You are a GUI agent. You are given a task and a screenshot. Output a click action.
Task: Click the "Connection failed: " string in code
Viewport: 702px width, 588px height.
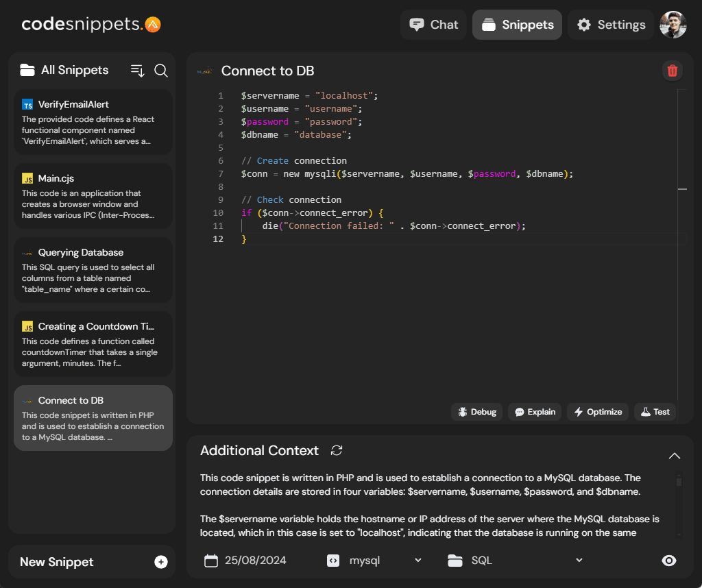coord(339,226)
